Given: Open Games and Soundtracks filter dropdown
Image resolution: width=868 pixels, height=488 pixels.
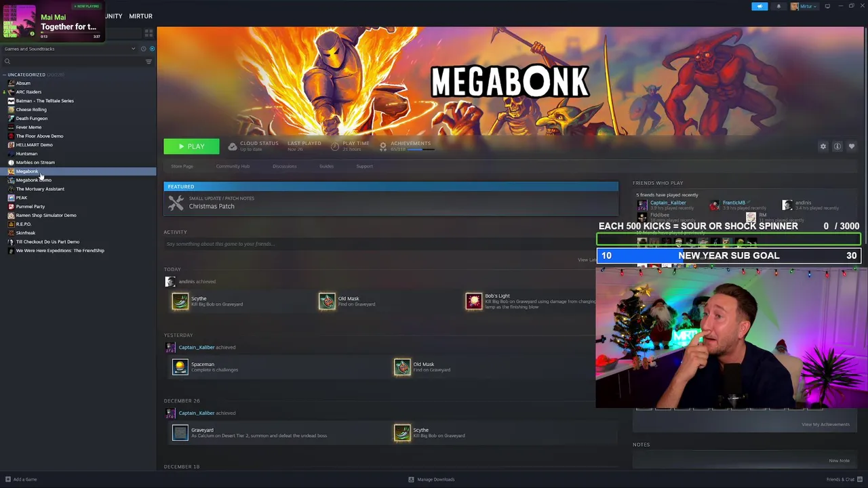Looking at the screenshot, I should coord(69,49).
